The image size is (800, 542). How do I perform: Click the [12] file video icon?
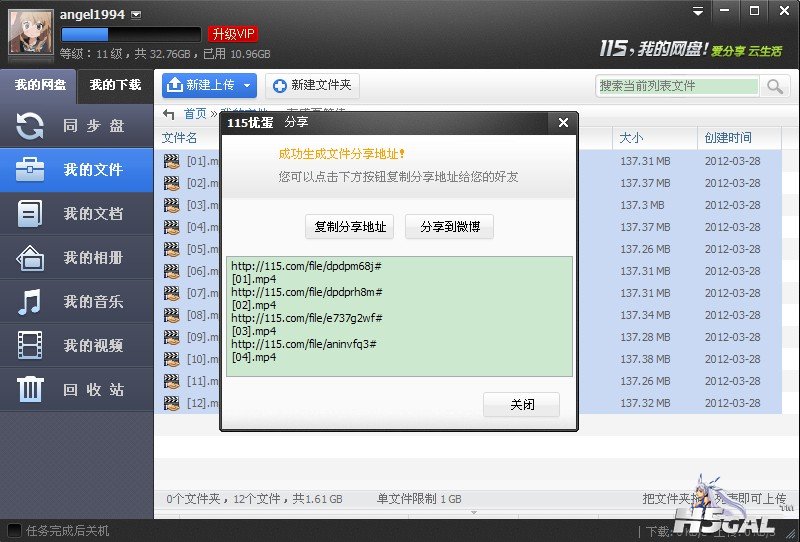[x=172, y=403]
